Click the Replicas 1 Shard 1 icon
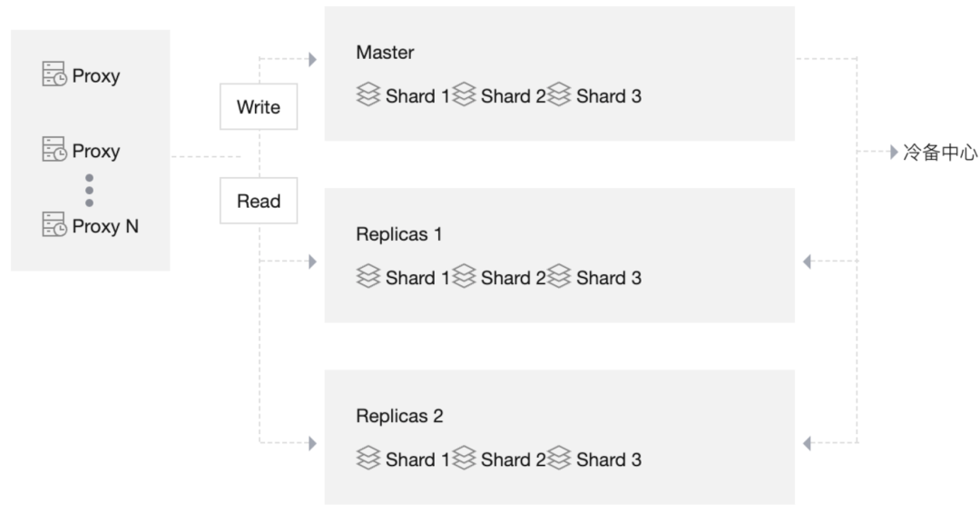Viewport: 980px width, 514px height. (368, 277)
